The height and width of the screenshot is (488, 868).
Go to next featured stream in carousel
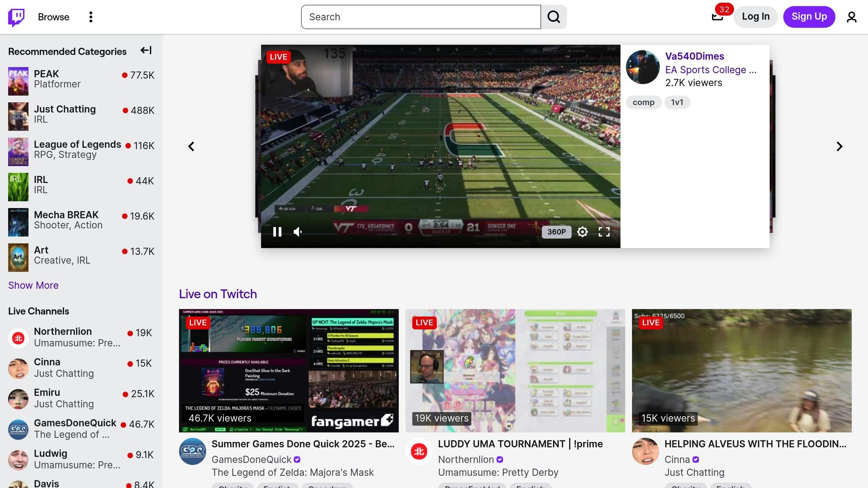(839, 146)
